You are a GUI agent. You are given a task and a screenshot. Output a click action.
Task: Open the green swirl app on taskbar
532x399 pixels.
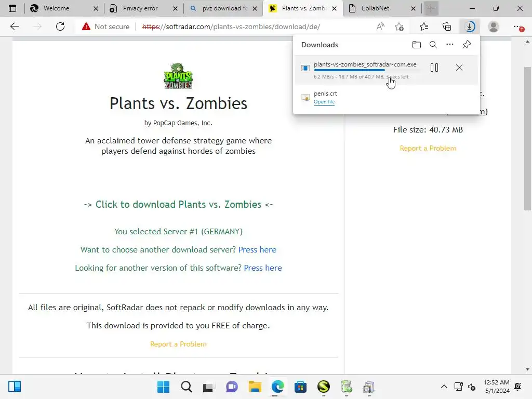pyautogui.click(x=323, y=387)
